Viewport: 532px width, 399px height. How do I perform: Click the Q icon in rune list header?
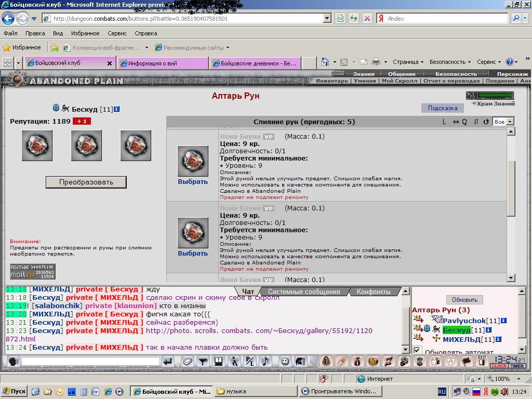pos(464,122)
